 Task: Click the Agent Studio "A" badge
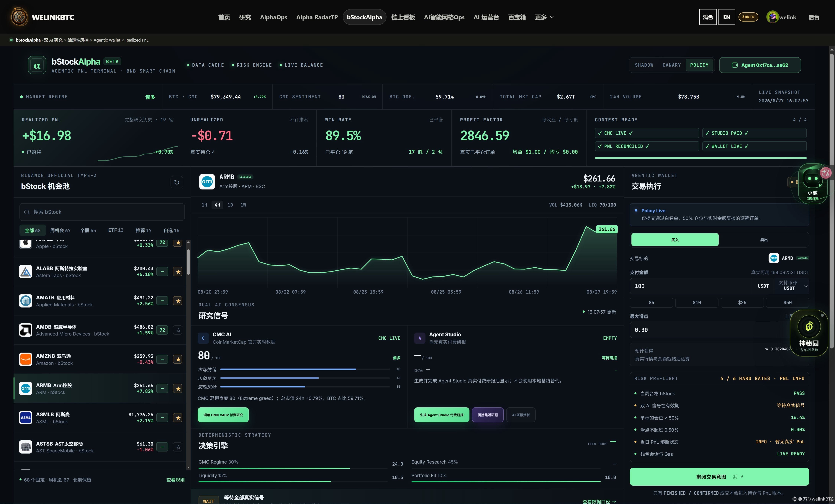420,338
